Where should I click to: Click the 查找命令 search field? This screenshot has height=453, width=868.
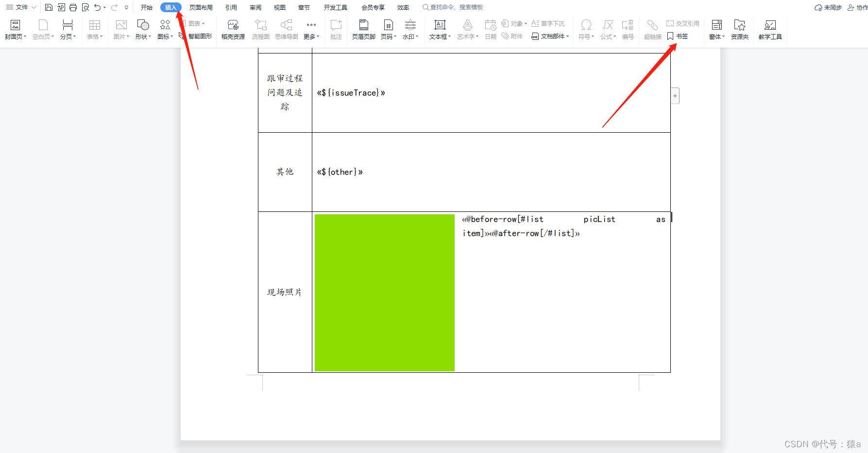click(x=453, y=7)
